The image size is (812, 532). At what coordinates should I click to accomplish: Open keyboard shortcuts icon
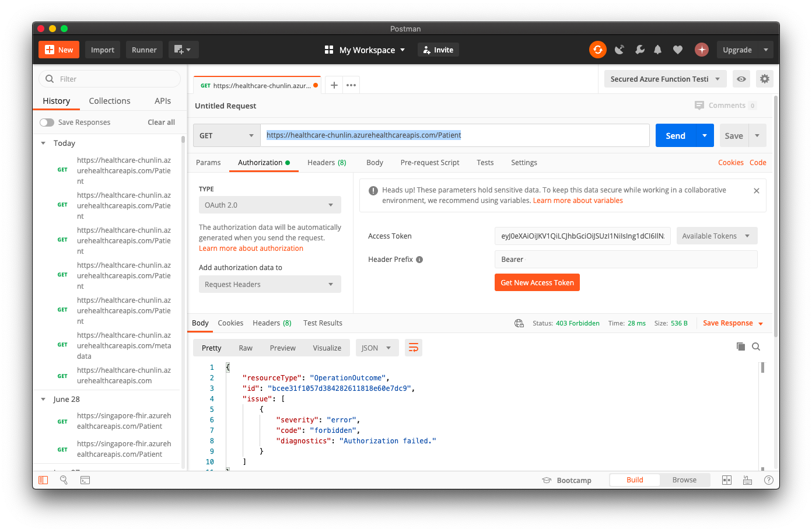point(747,480)
